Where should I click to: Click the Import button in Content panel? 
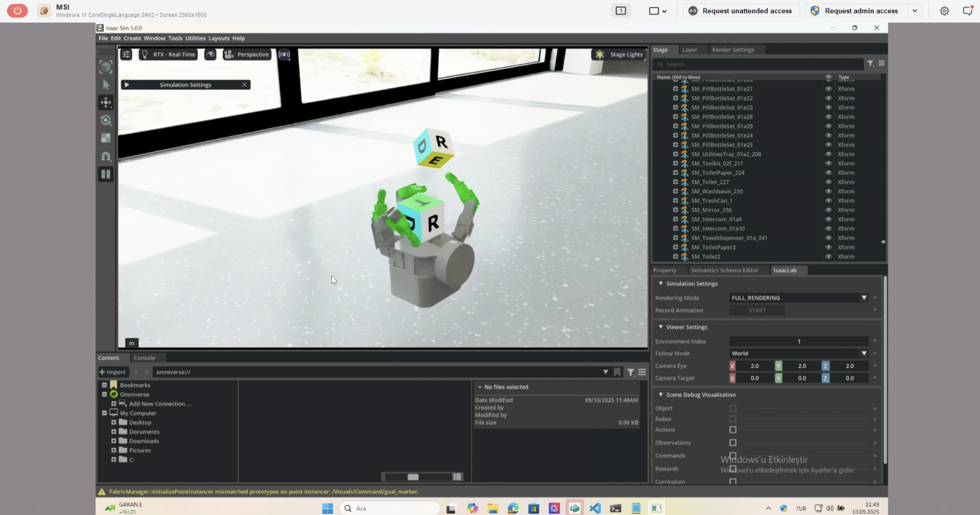112,372
